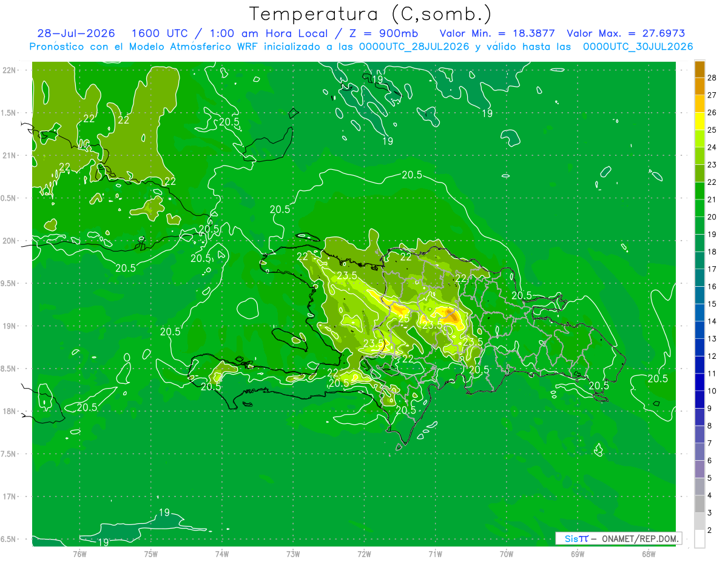Pick the yellow colorbar swatch between 25 and 26
The height and width of the screenshot is (562, 728).
pyautogui.click(x=699, y=121)
